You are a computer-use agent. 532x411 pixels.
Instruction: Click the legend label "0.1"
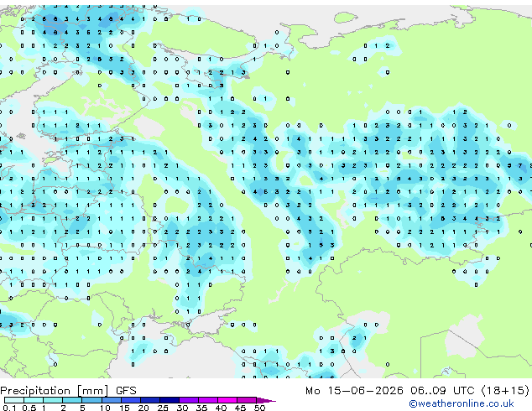pyautogui.click(x=9, y=408)
